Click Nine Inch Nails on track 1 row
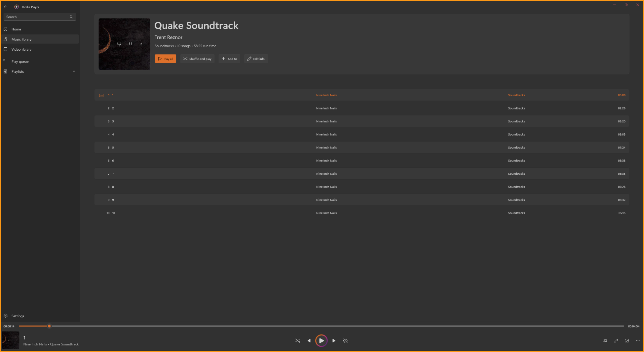The height and width of the screenshot is (352, 644). [326, 95]
